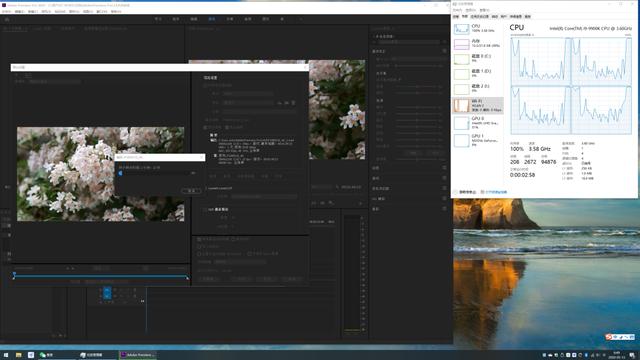Select 磁盘 1 (D:) in Task Manager
The image size is (640, 360).
click(x=478, y=74)
